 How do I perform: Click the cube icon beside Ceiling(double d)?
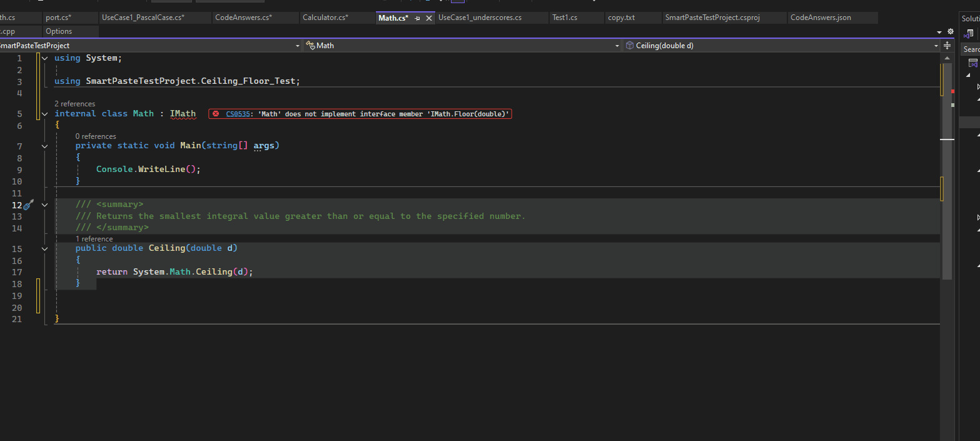pos(629,46)
